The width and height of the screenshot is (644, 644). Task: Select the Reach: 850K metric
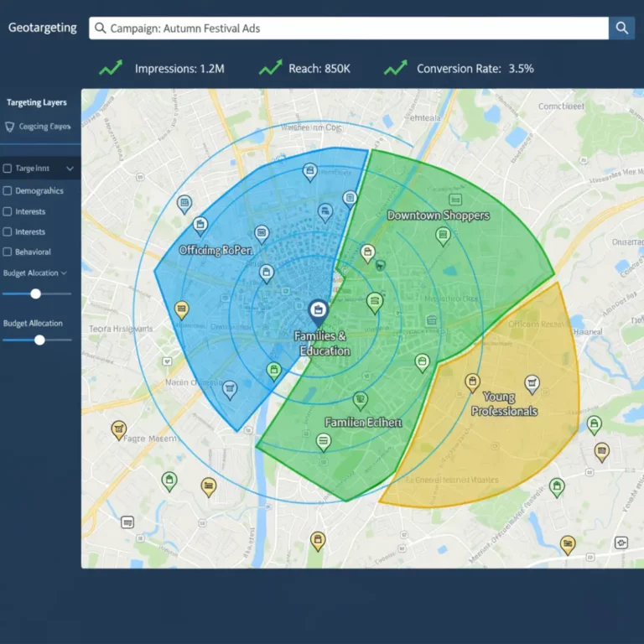click(x=319, y=69)
